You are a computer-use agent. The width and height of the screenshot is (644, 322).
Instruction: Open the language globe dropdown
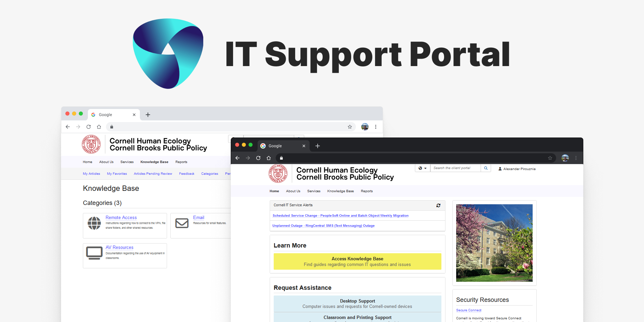click(x=422, y=168)
